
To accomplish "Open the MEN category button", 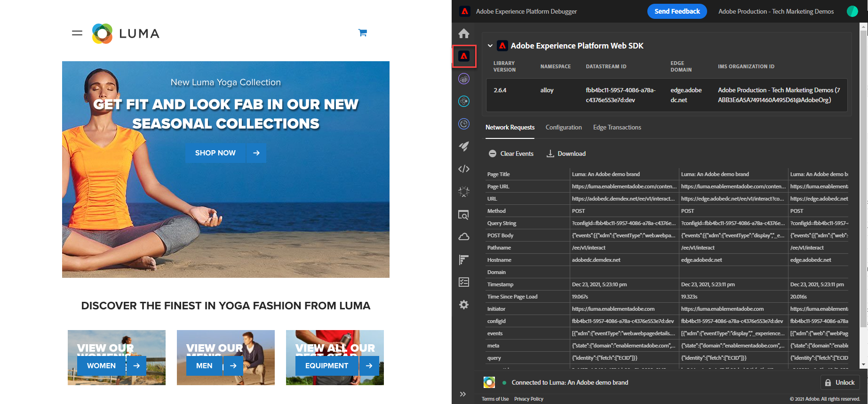I will (204, 366).
